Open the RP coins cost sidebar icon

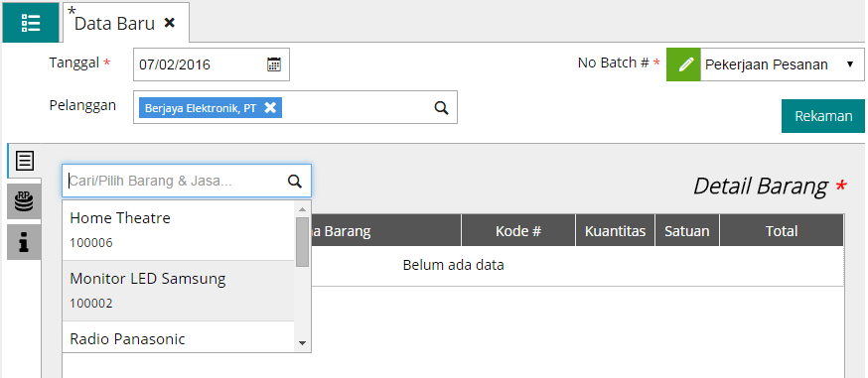25,201
